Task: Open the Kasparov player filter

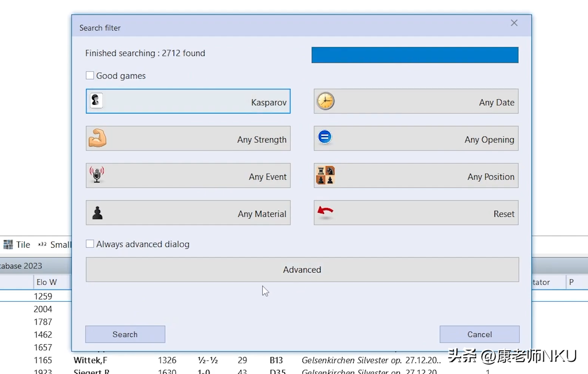Action: click(188, 101)
